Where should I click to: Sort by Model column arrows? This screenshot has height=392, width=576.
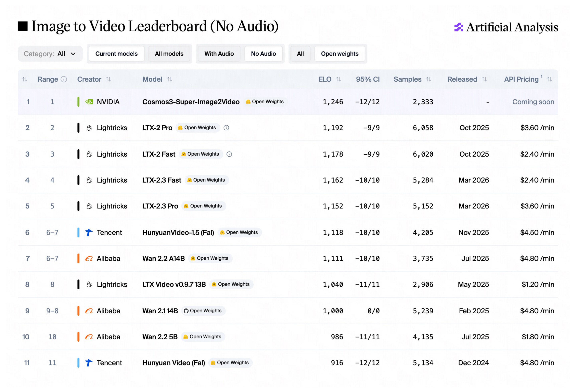tap(170, 79)
